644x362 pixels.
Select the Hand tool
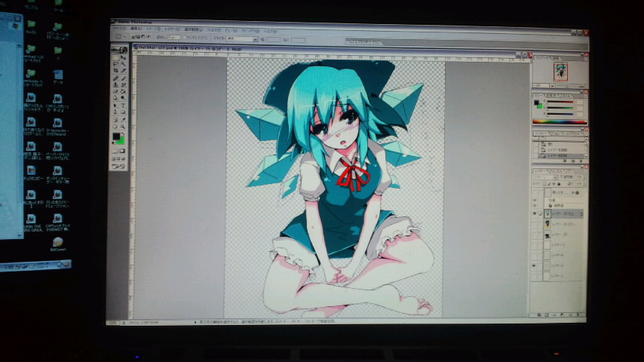[x=116, y=126]
